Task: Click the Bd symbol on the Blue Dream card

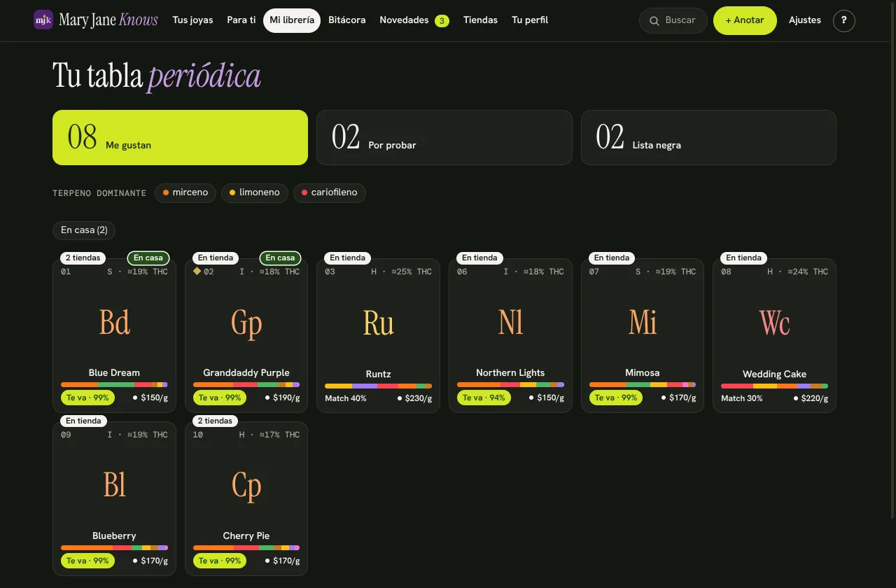Action: pyautogui.click(x=115, y=322)
